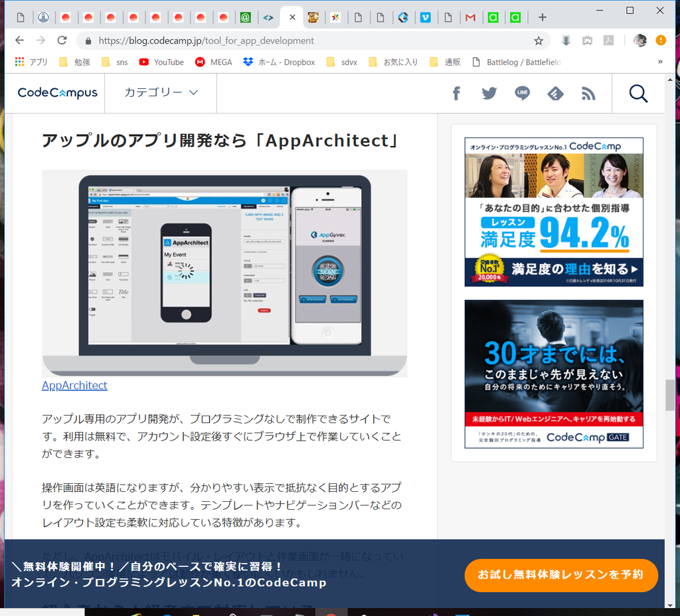Switch to the last green tab
This screenshot has height=616, width=680.
tap(515, 17)
